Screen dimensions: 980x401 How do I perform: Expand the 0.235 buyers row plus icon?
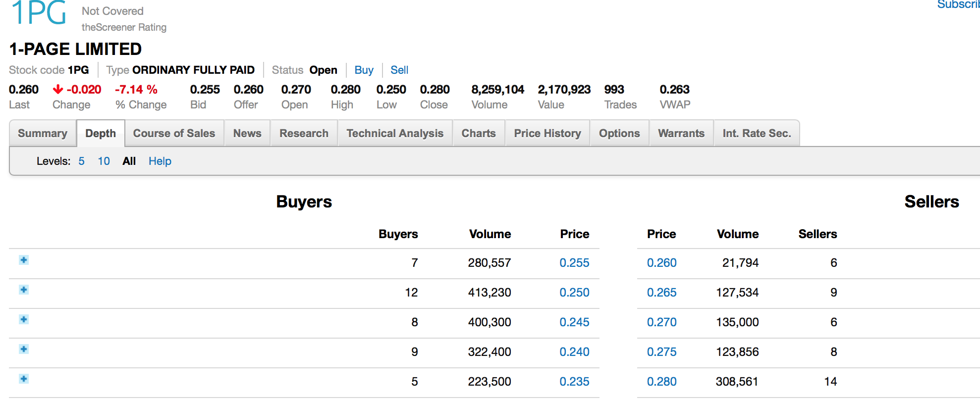pos(24,379)
